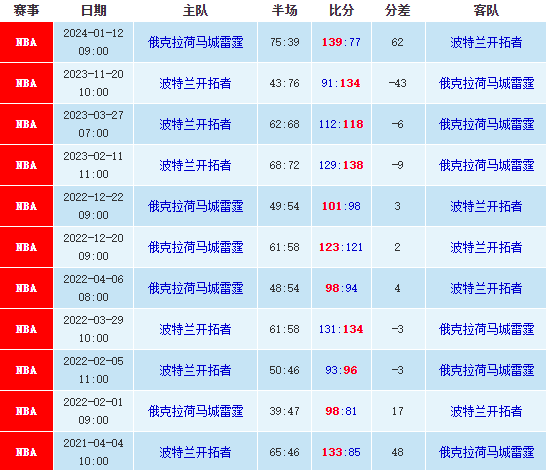Click away team in 2023-02-11 row
Screen dimensions: 546x470
pyautogui.click(x=486, y=165)
